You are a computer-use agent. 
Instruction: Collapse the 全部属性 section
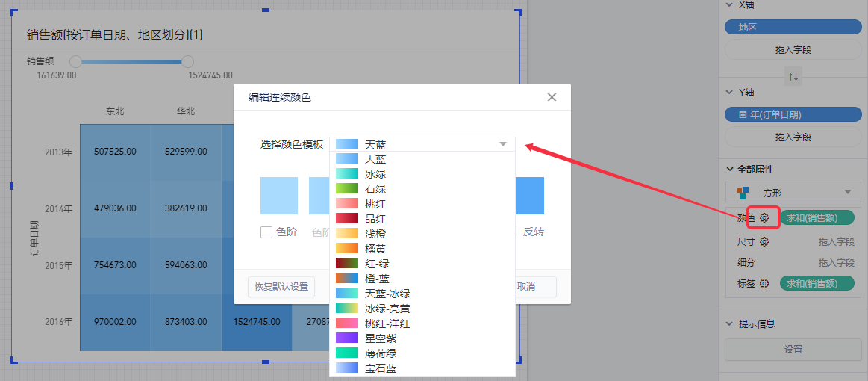coord(731,170)
